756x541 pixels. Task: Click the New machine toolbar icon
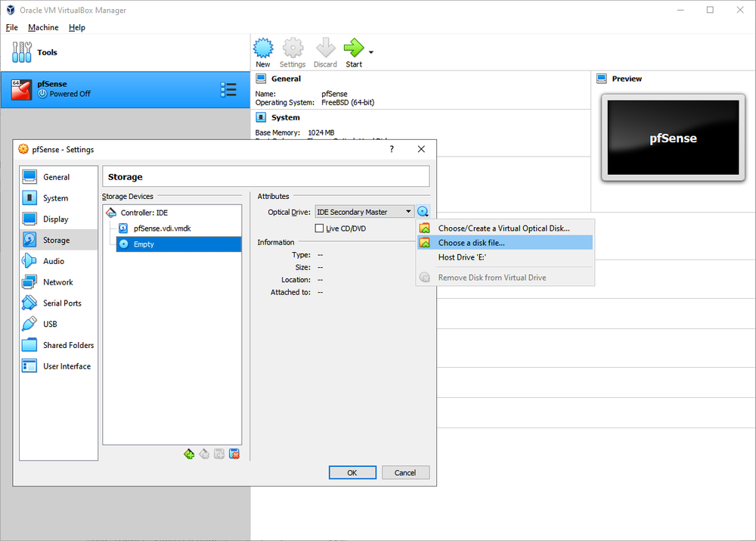tap(263, 53)
